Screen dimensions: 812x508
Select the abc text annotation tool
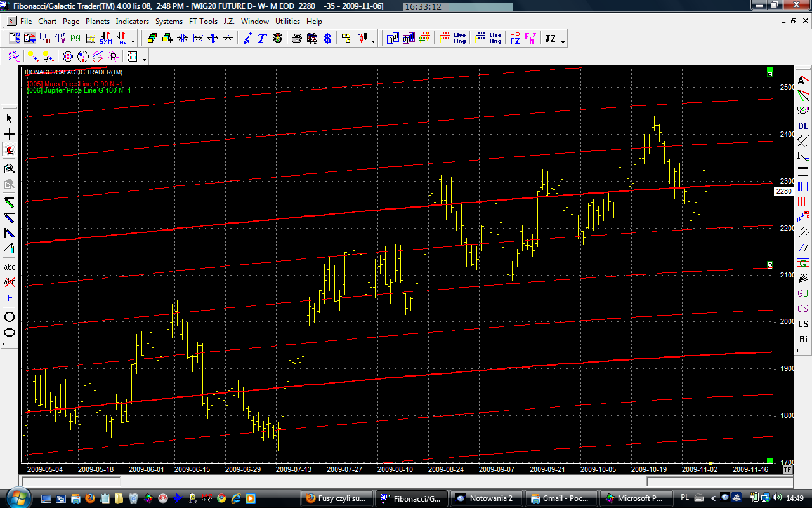(10, 267)
